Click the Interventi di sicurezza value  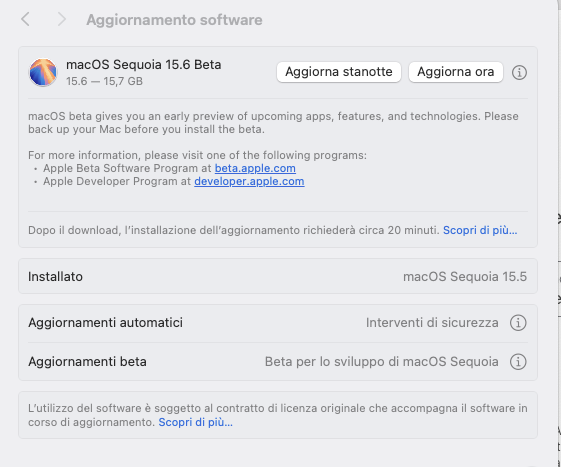pyautogui.click(x=432, y=323)
